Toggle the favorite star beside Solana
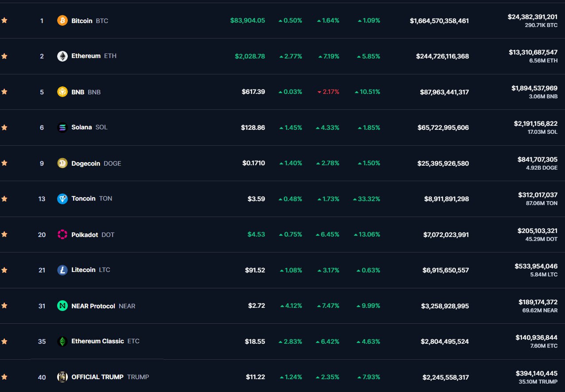Viewport: 565px width, 392px height. click(x=4, y=127)
